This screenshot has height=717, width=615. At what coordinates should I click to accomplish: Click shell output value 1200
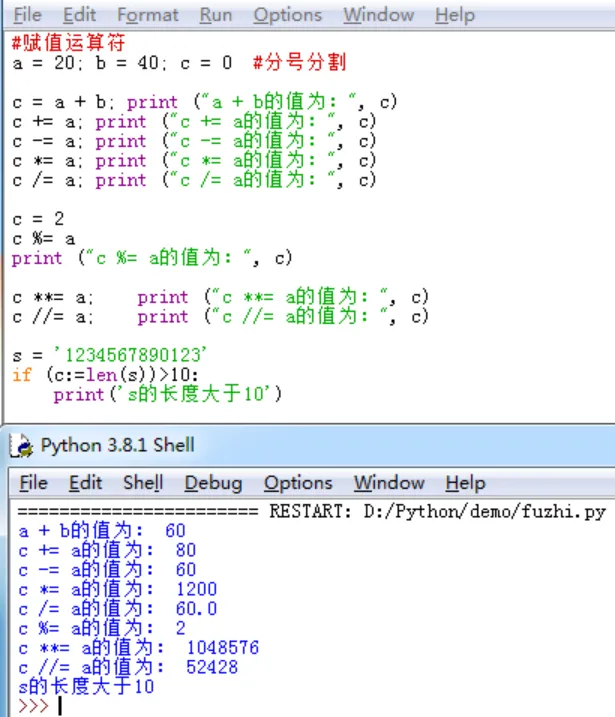click(196, 589)
